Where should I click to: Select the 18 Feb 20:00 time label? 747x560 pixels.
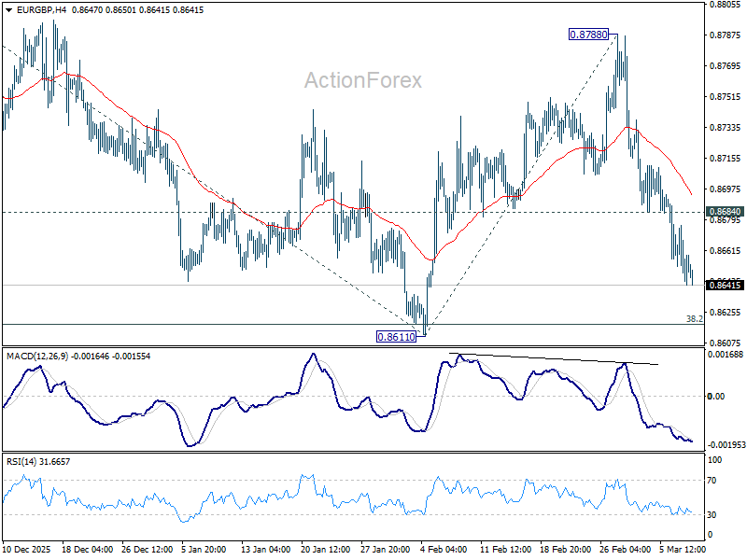[566, 549]
